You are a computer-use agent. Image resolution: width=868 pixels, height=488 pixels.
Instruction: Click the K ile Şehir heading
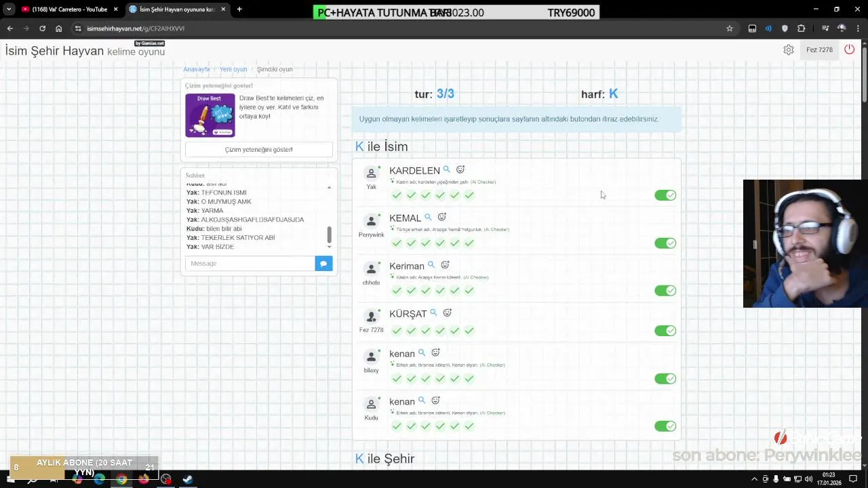pyautogui.click(x=384, y=459)
